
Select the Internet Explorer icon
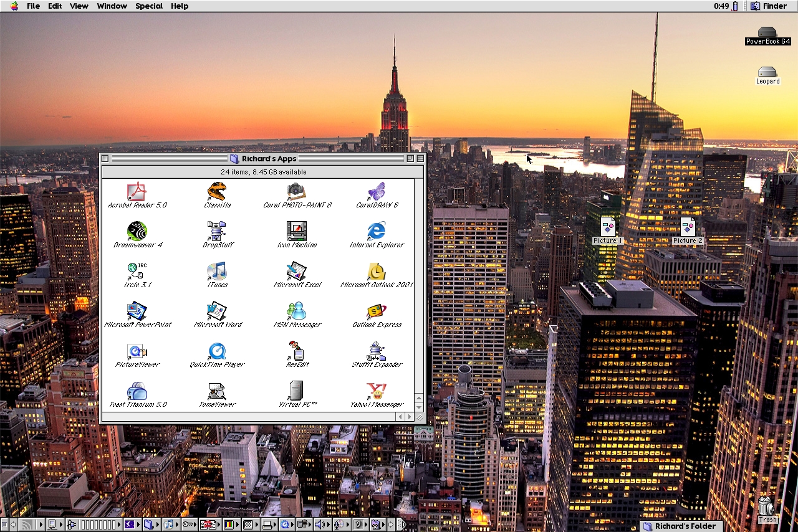377,231
